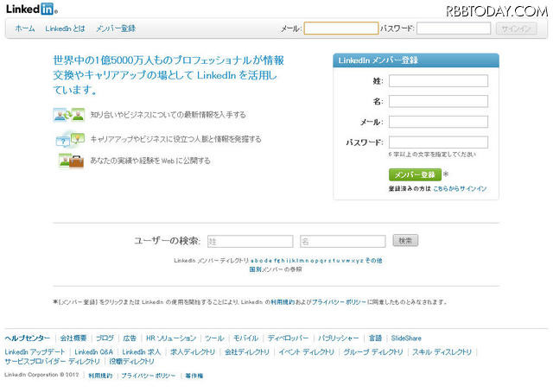The width and height of the screenshot is (553, 392).
Task: Click the green メンバー登録 button
Action: pyautogui.click(x=415, y=174)
